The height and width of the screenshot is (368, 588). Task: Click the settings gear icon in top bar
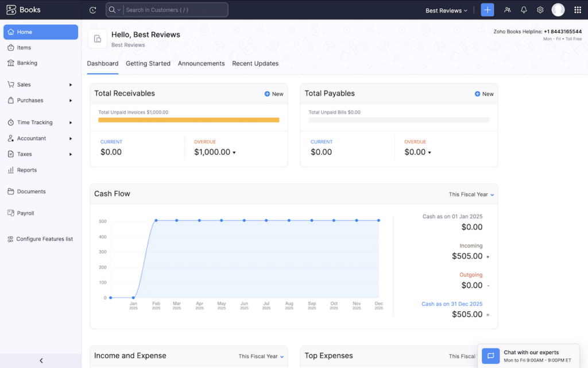click(x=539, y=10)
